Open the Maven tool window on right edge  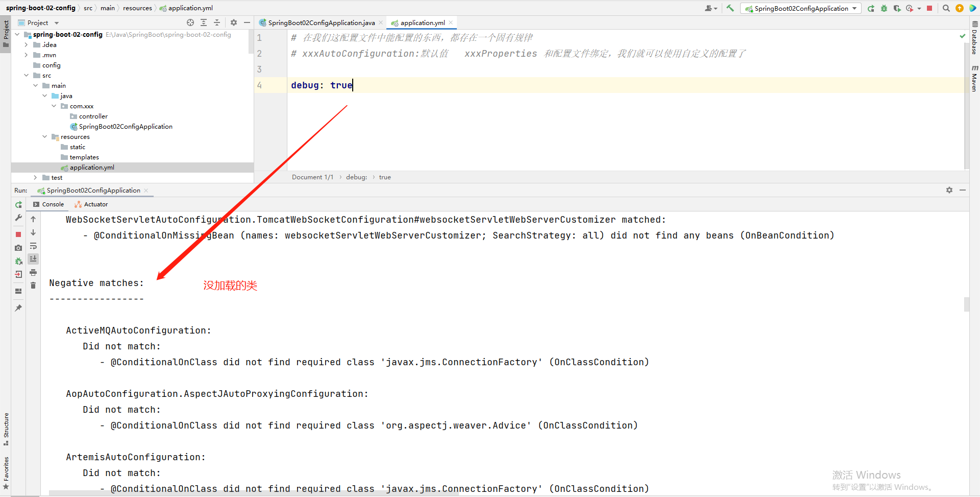click(975, 78)
